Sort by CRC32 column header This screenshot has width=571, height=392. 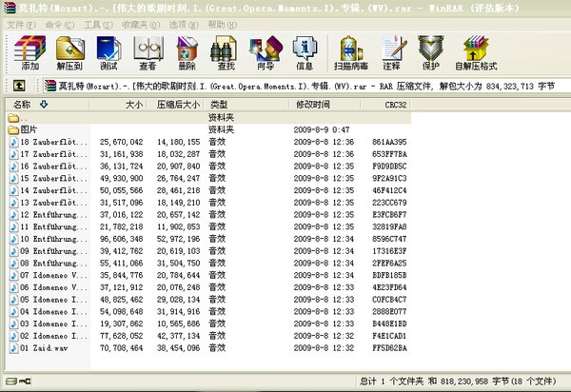pos(385,105)
